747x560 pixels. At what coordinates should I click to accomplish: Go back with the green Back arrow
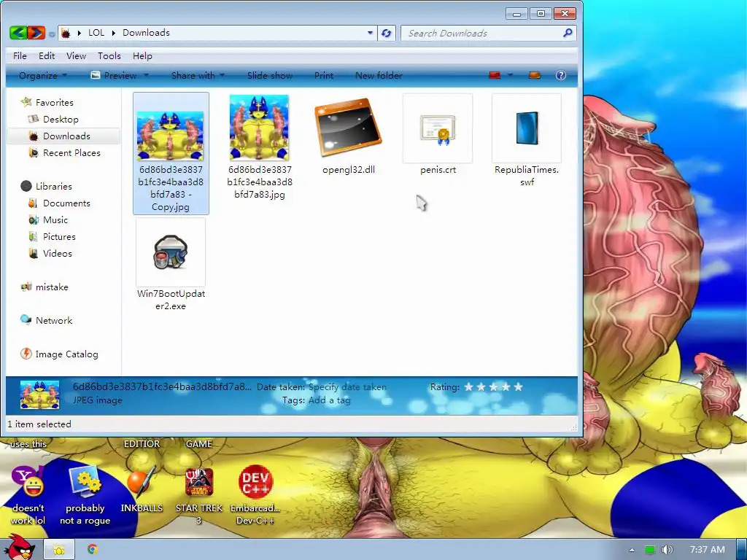[18, 33]
